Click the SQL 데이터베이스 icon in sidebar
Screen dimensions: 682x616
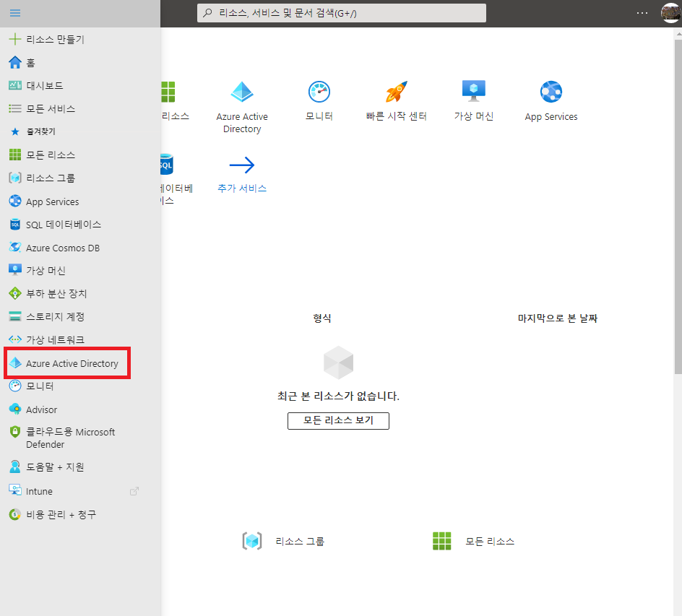pos(14,225)
